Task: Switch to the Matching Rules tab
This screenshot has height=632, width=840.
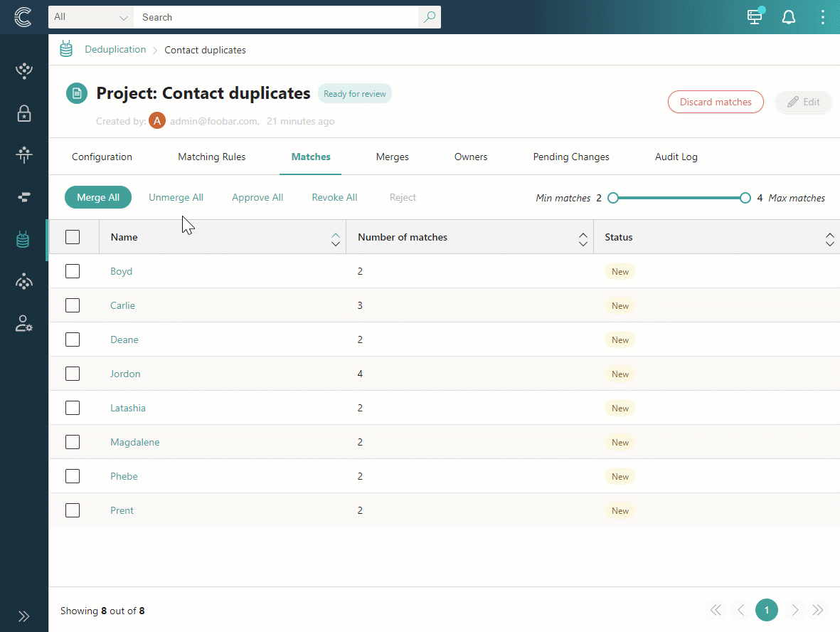Action: click(x=211, y=156)
